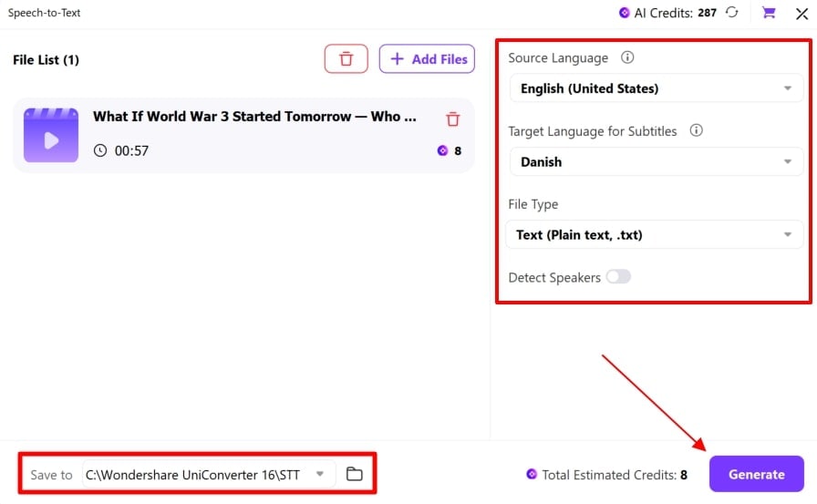The width and height of the screenshot is (817, 504).
Task: Show info for Target Language for Subtitles
Action: click(696, 130)
